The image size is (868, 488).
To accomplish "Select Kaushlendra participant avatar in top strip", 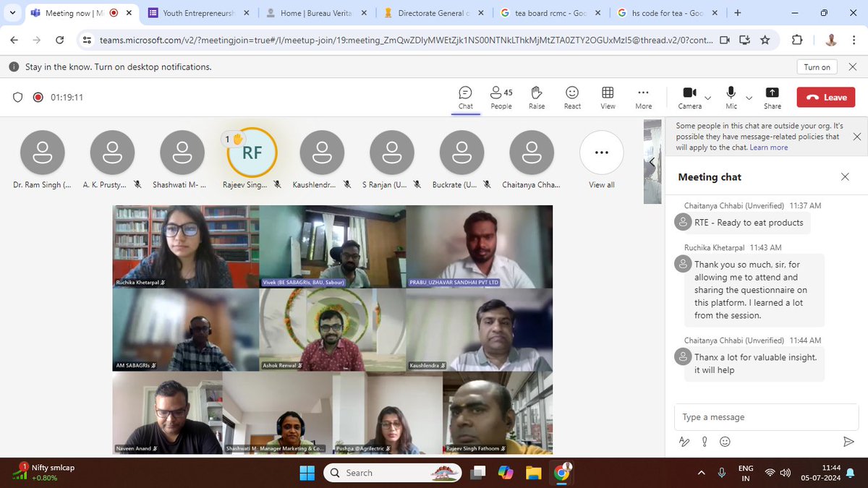I will (x=322, y=153).
